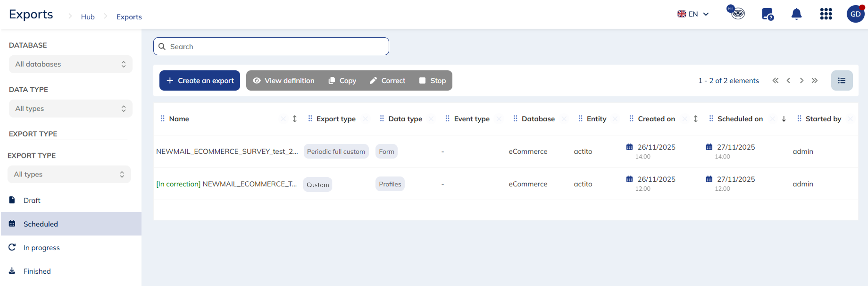Expand the Data Type dropdown

(x=71, y=109)
